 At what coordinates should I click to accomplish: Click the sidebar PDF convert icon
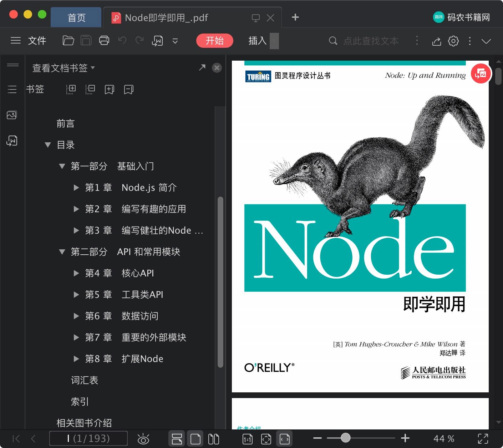(12, 141)
